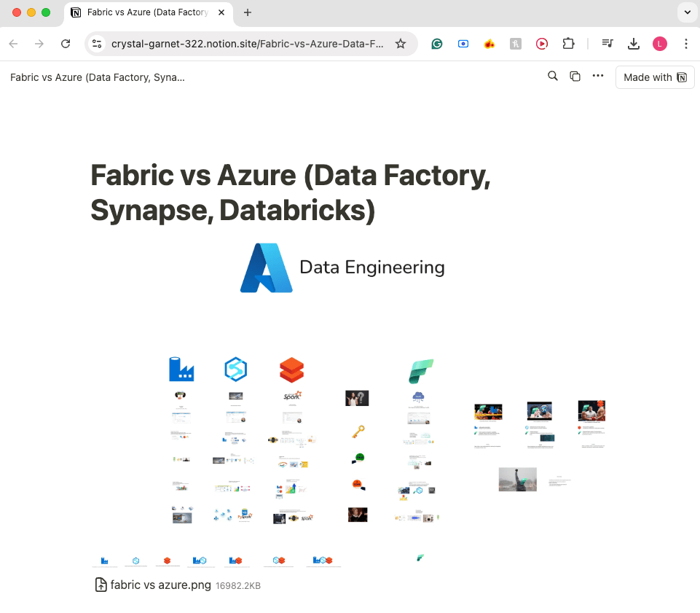Select the Fabric vs Azure browser tab
The width and height of the screenshot is (700, 613).
tap(148, 12)
